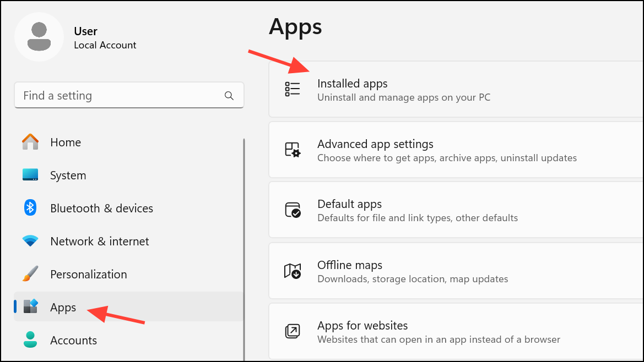Image resolution: width=644 pixels, height=362 pixels.
Task: Click the Apps for websites icon
Action: (x=293, y=331)
